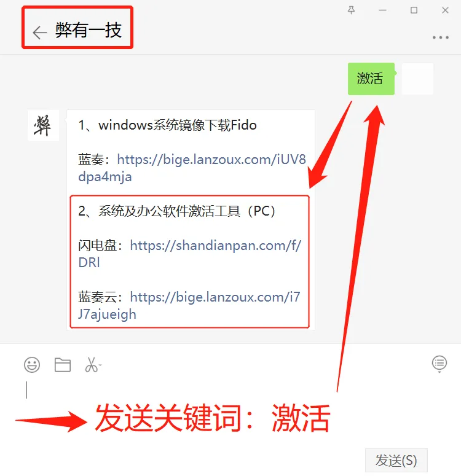Click the 弊有一技 chat title

[x=89, y=30]
